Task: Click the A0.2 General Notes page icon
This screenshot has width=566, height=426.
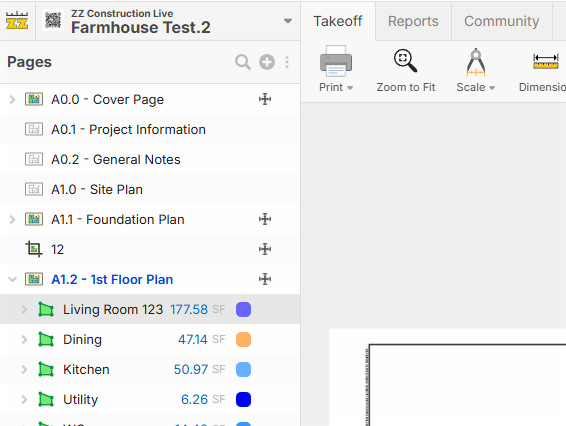Action: [34, 159]
